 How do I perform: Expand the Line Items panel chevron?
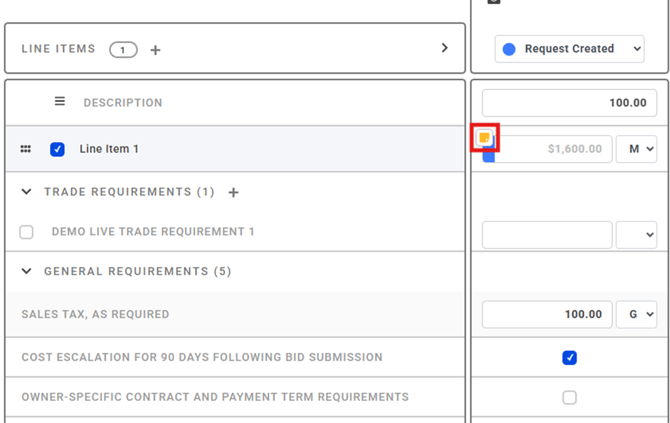tap(445, 48)
